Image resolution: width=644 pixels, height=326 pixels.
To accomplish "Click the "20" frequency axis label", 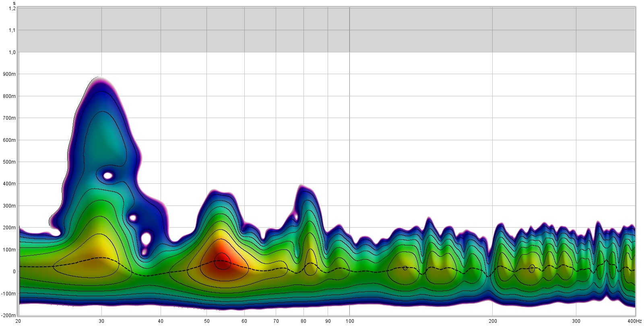I will pos(18,321).
